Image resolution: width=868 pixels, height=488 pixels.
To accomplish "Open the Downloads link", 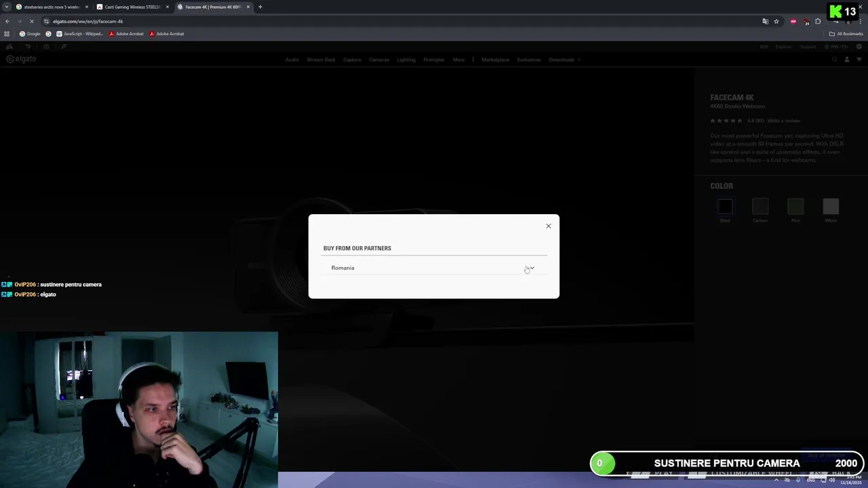I will (561, 60).
